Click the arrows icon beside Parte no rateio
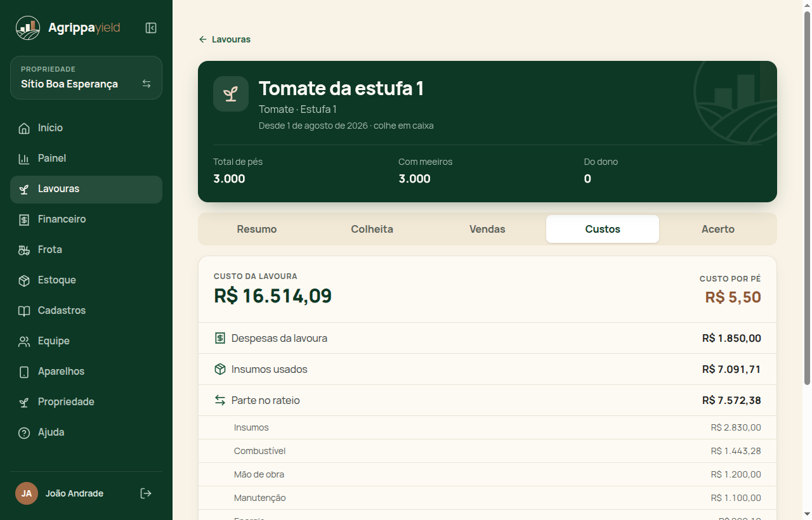Image resolution: width=812 pixels, height=520 pixels. tap(220, 400)
